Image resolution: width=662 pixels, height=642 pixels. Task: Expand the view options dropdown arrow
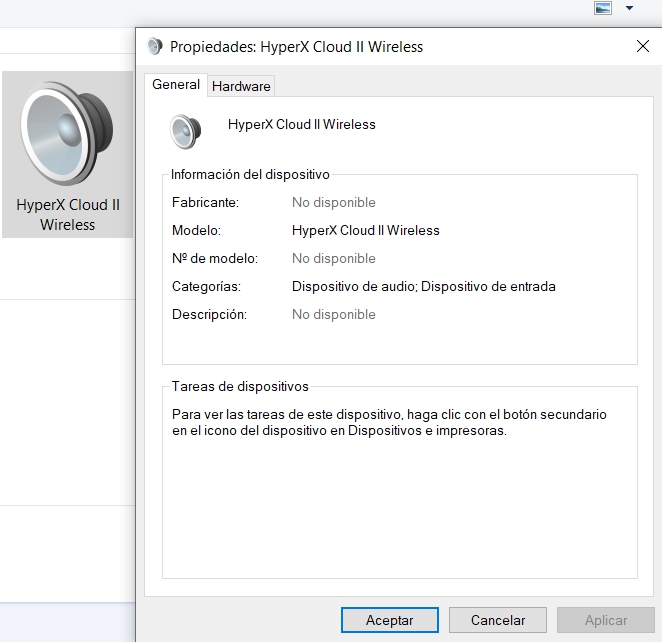pyautogui.click(x=629, y=8)
